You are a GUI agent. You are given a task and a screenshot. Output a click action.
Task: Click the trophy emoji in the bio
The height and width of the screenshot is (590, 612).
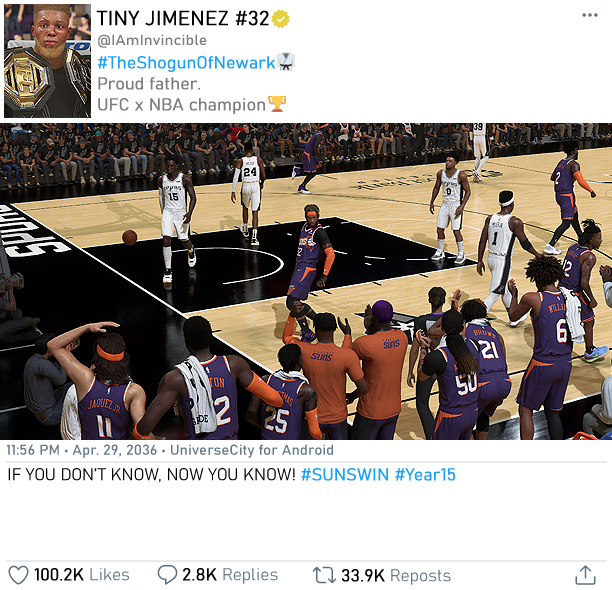tap(277, 104)
